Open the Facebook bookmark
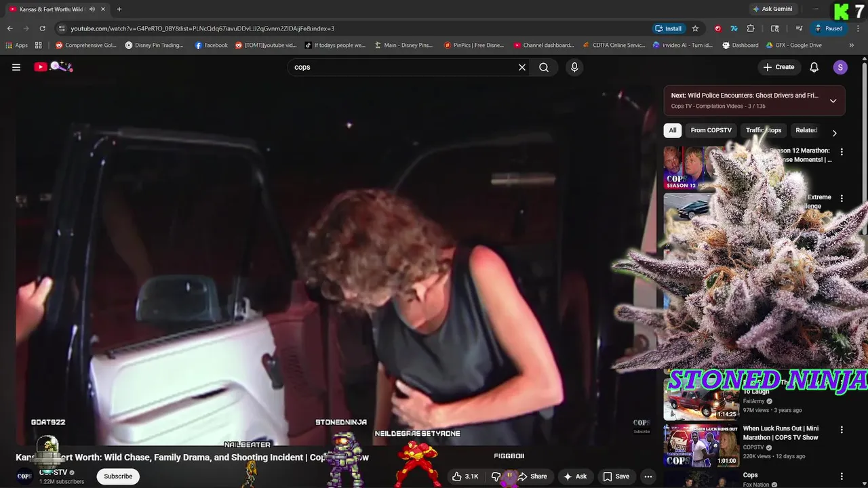 tap(212, 45)
